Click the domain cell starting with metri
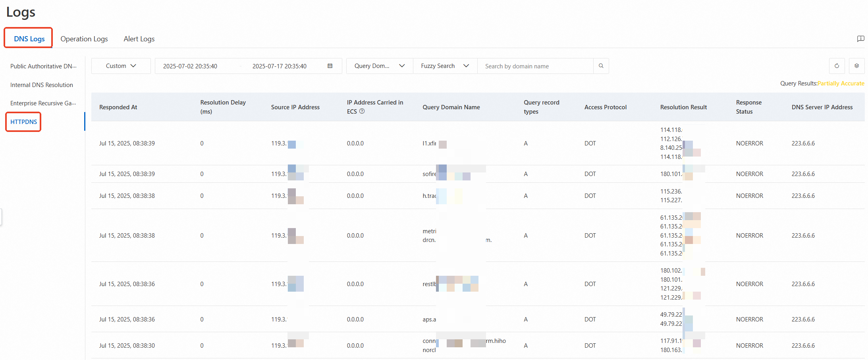This screenshot has width=868, height=360. click(457, 236)
